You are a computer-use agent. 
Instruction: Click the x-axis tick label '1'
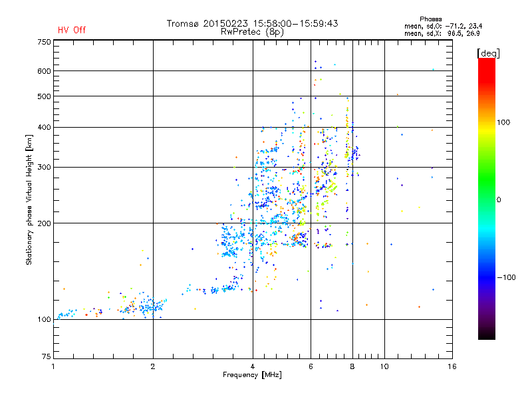pos(53,366)
